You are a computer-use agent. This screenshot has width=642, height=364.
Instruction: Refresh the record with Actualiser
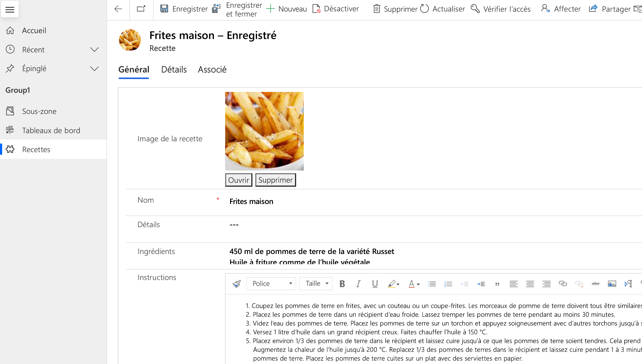tap(442, 9)
